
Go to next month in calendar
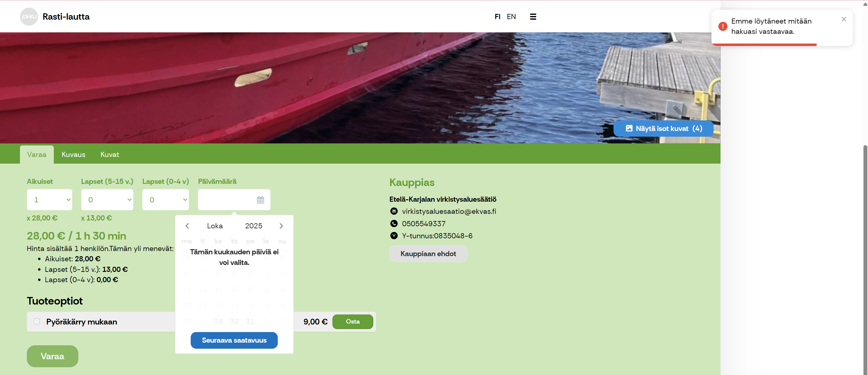pyautogui.click(x=281, y=226)
